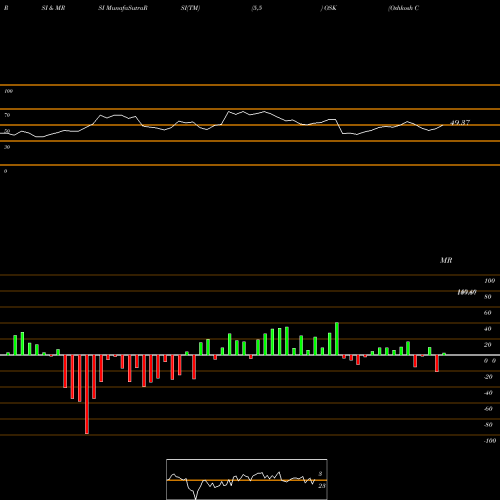Click the 20 label on MR axis
The height and width of the screenshot is (500, 500).
(488, 345)
